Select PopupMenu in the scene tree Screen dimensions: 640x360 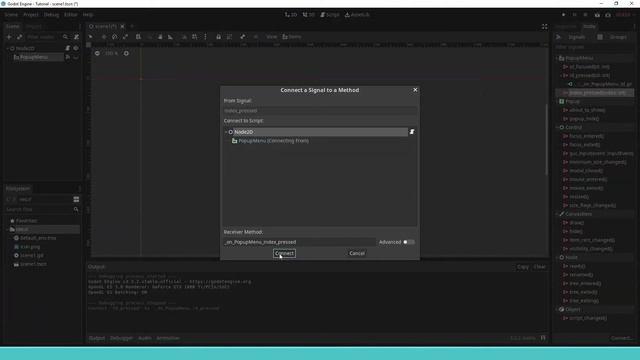tap(34, 57)
